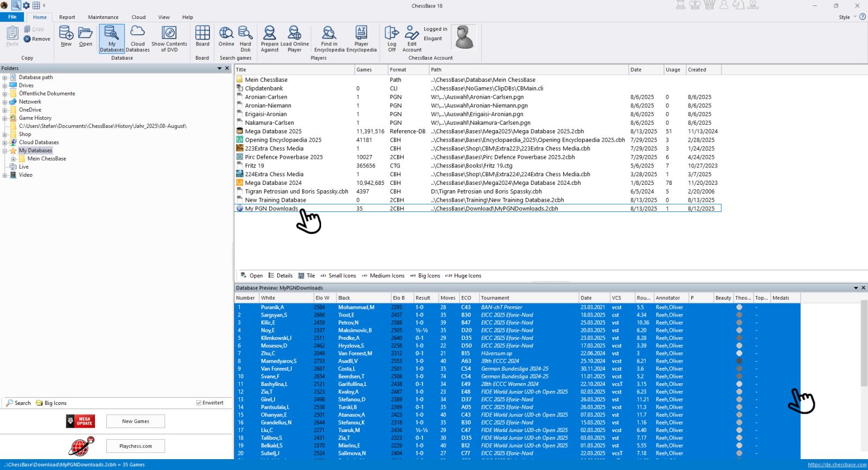868x470 pixels.
Task: Switch database view to Details
Action: (280, 275)
